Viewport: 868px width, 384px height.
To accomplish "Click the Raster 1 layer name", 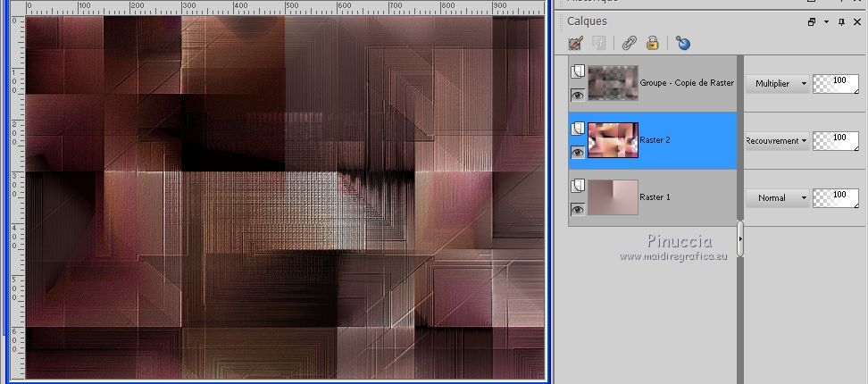I will 655,197.
